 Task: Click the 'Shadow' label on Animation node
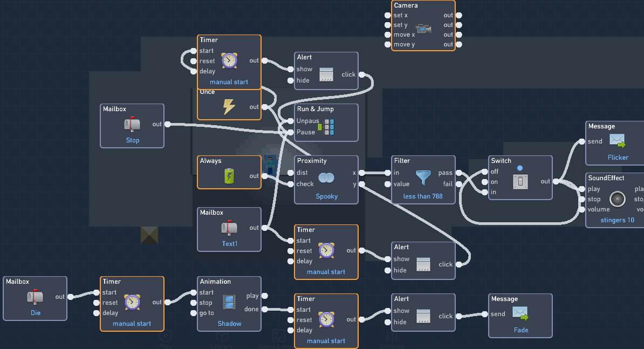pos(229,324)
